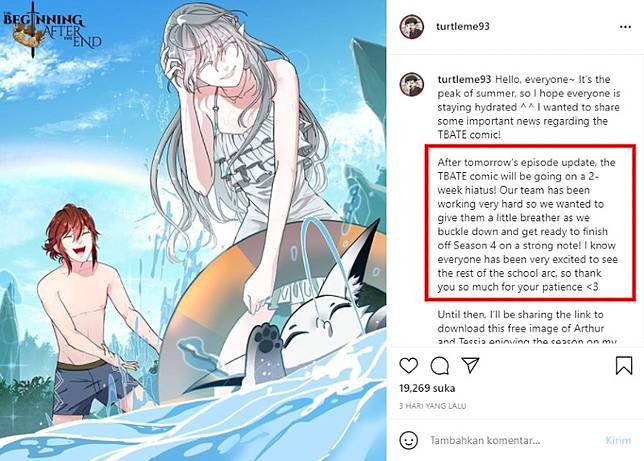
Task: Select the Beginning After the End logo
Action: [51, 31]
